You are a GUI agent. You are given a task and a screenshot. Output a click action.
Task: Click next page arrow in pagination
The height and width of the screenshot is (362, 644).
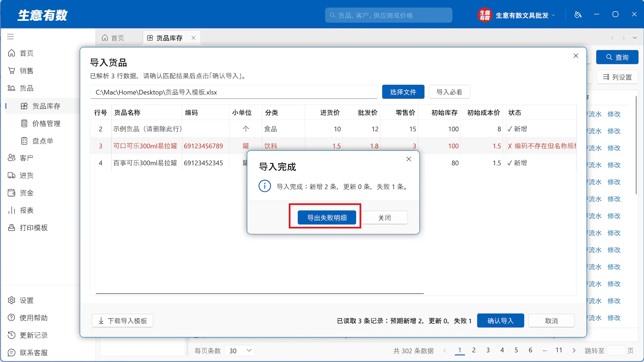[574, 351]
